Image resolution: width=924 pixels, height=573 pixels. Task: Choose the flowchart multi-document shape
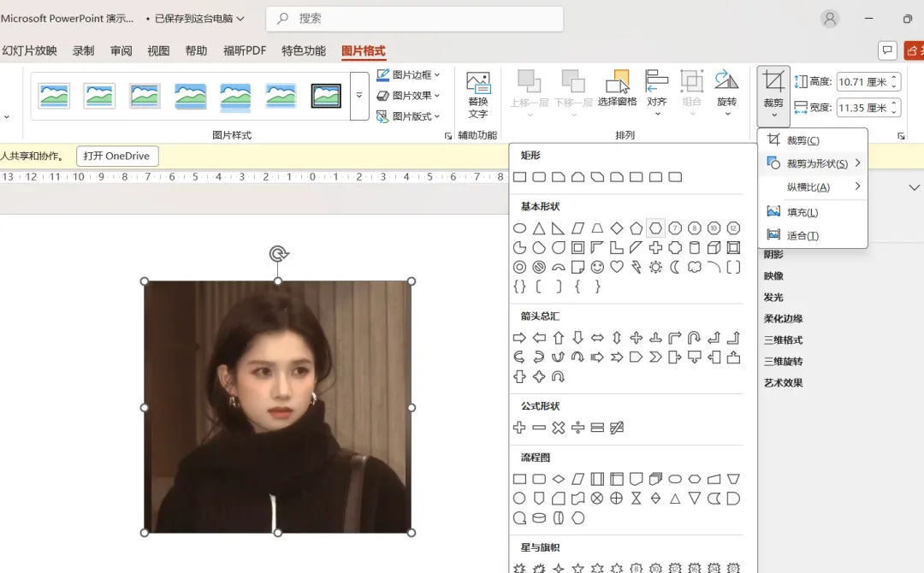[655, 480]
